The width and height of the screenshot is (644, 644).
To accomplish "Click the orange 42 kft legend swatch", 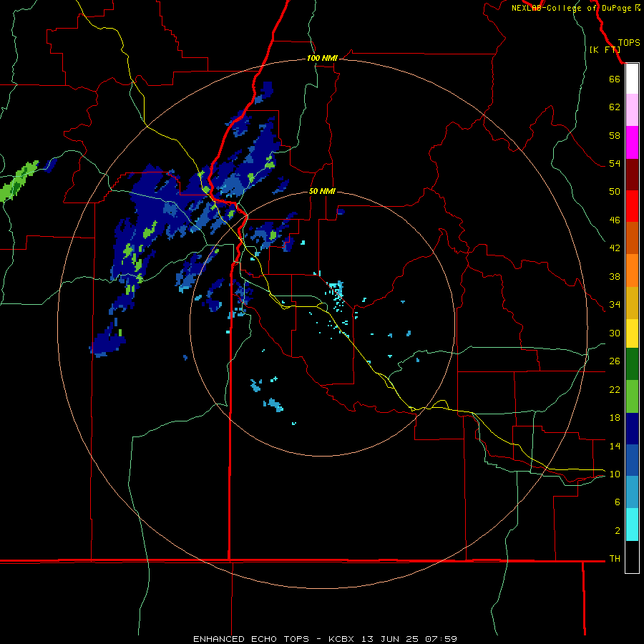I will 632,270.
